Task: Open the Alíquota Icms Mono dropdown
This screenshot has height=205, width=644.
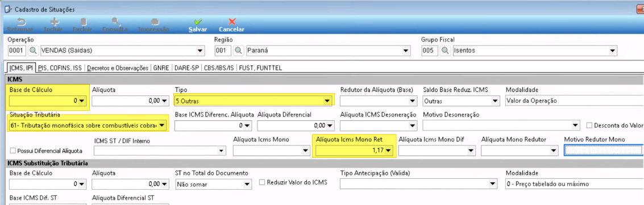Action: [x=305, y=151]
